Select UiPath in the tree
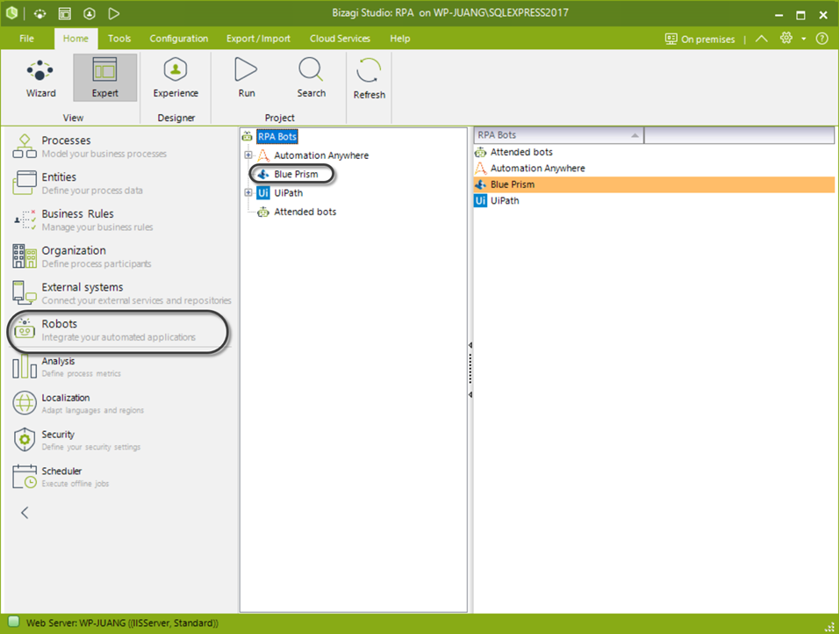The image size is (840, 634). point(288,193)
